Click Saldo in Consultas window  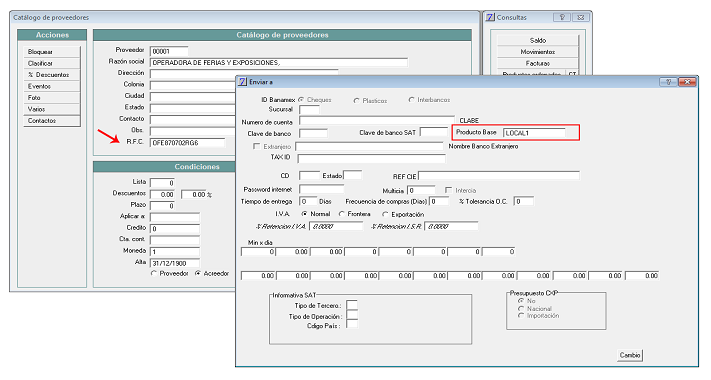(x=538, y=40)
